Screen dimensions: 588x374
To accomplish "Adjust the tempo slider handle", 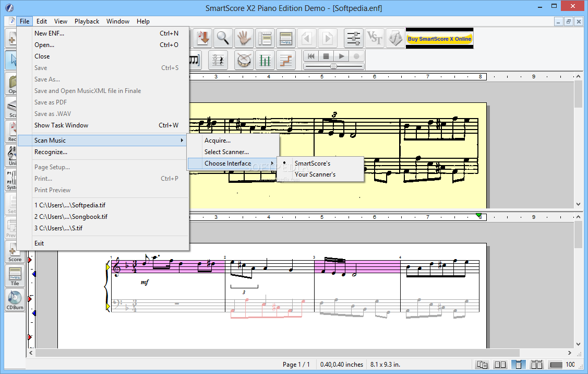I will coord(333,66).
